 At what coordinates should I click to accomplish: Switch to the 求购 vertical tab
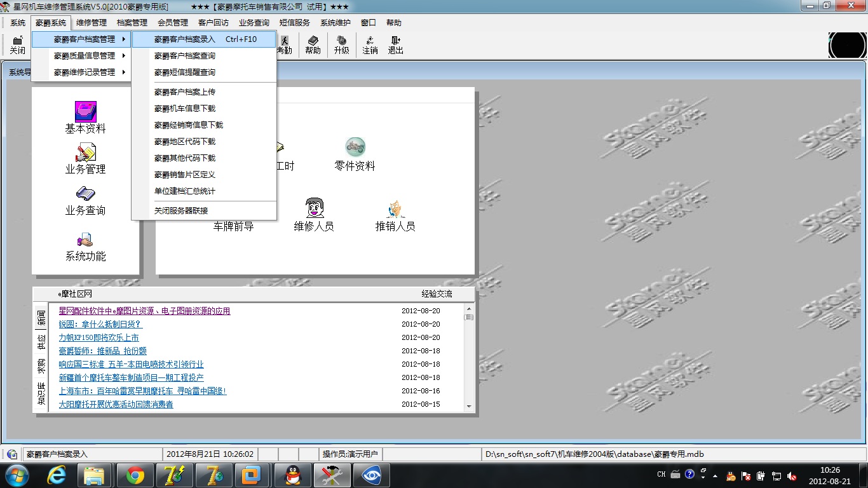click(41, 366)
